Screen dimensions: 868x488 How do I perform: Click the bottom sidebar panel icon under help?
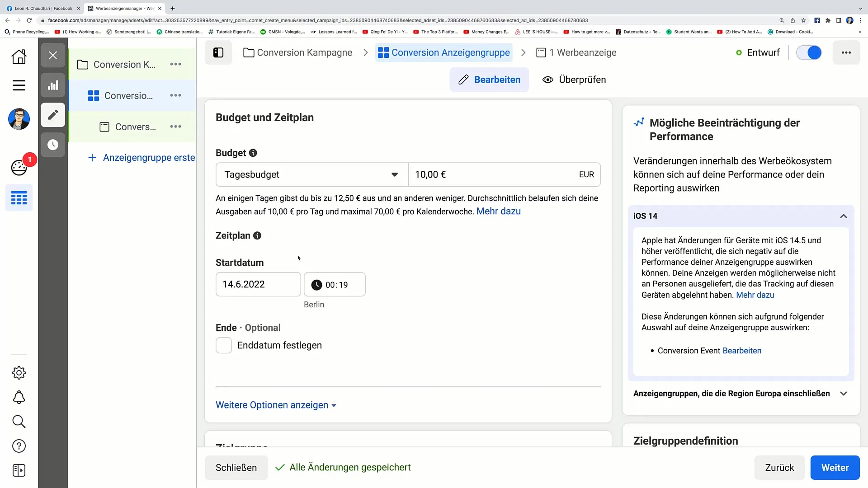point(19,470)
